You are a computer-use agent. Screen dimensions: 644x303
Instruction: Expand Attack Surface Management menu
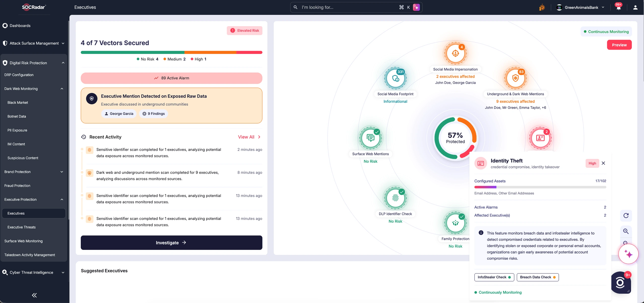point(34,43)
